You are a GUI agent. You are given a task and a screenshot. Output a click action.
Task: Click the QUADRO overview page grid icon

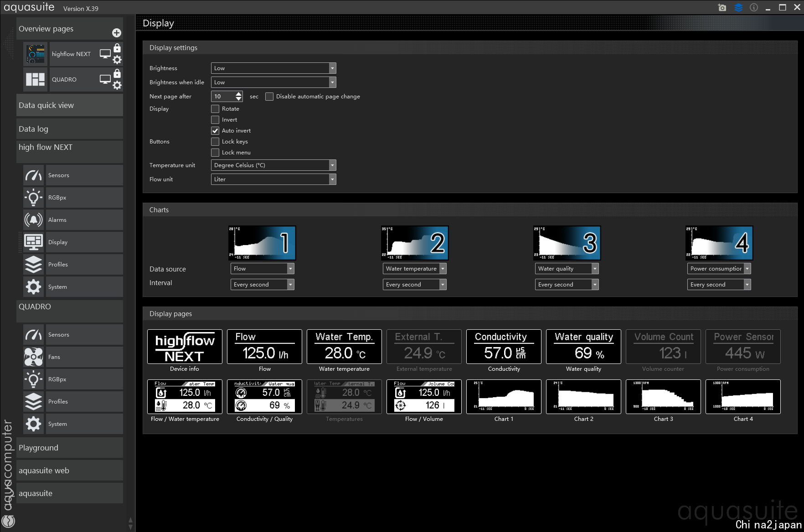click(x=36, y=79)
